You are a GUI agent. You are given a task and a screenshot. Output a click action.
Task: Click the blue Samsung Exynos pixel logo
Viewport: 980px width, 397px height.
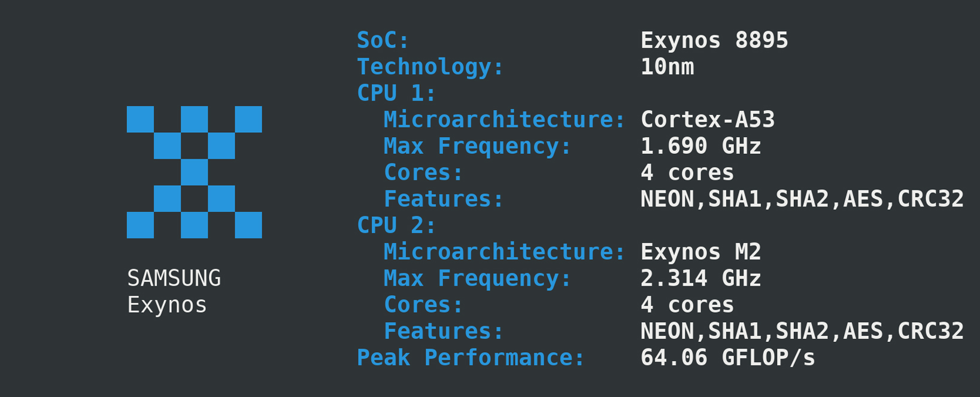click(194, 172)
